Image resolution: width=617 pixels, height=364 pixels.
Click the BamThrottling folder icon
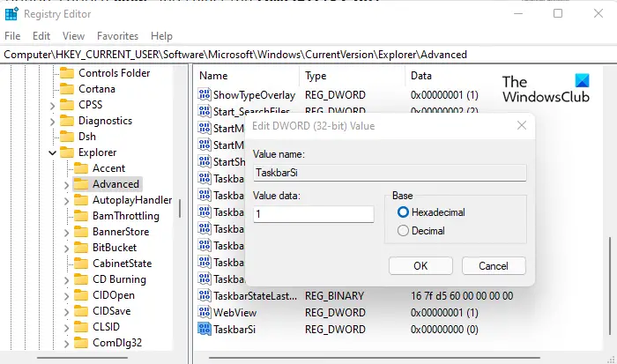click(x=81, y=216)
